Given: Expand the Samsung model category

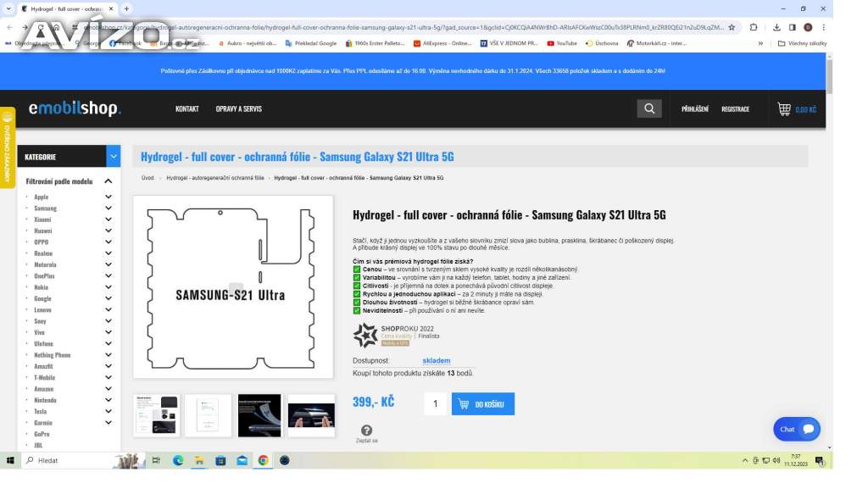Looking at the screenshot, I should [108, 208].
